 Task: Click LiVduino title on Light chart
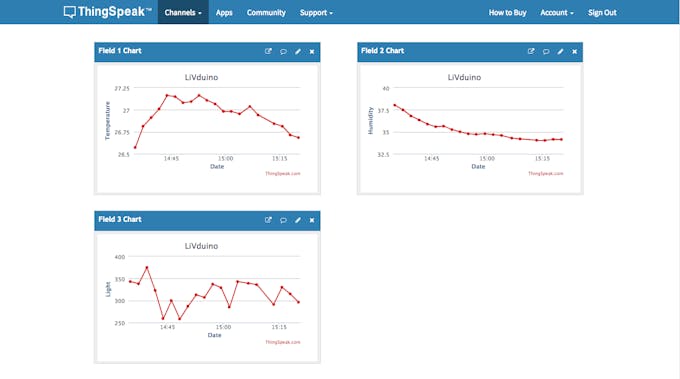(201, 246)
